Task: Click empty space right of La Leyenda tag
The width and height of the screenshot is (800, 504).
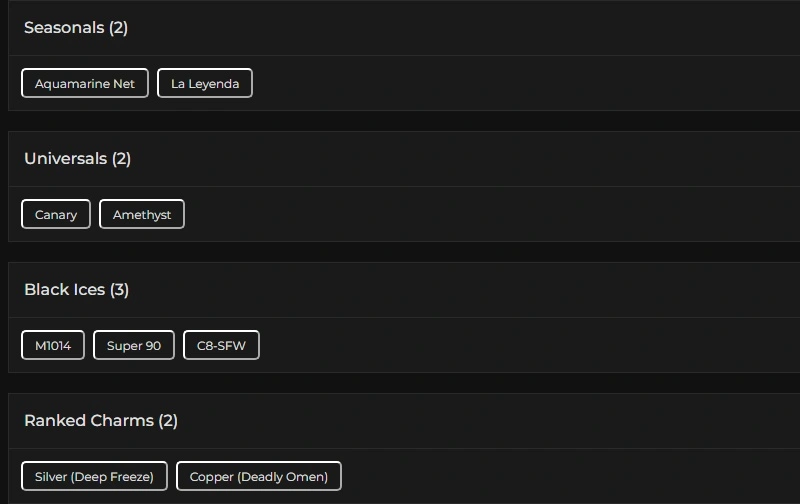Action: tap(500, 83)
